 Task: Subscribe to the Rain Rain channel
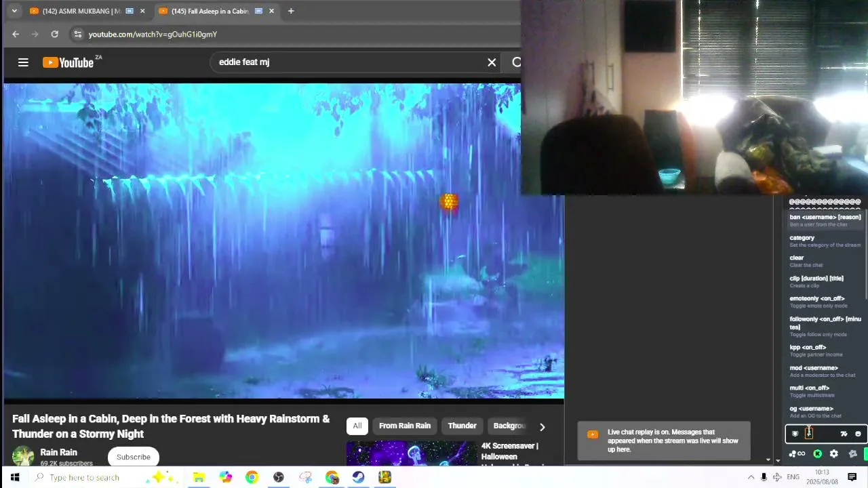click(x=134, y=457)
